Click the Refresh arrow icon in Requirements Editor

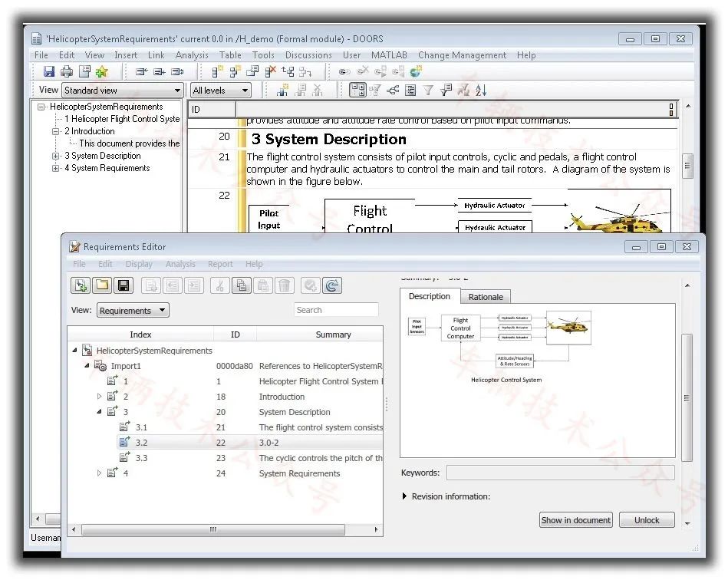[x=332, y=285]
